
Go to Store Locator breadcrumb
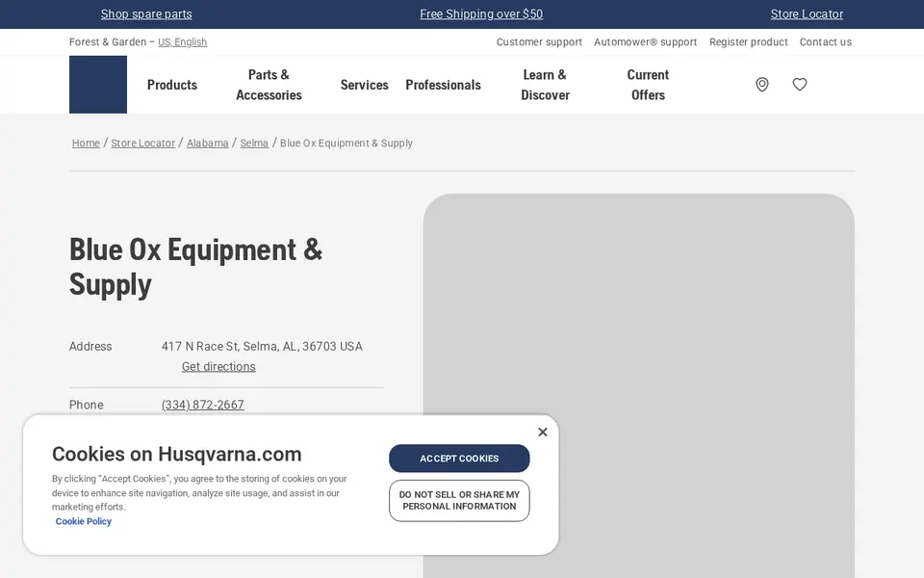[x=143, y=144]
